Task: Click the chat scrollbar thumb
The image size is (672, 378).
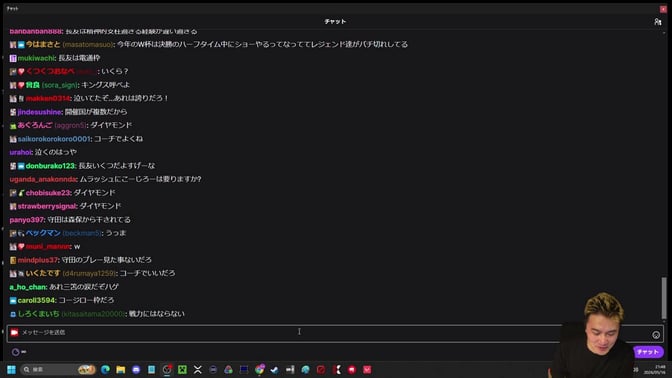Action: pyautogui.click(x=664, y=297)
